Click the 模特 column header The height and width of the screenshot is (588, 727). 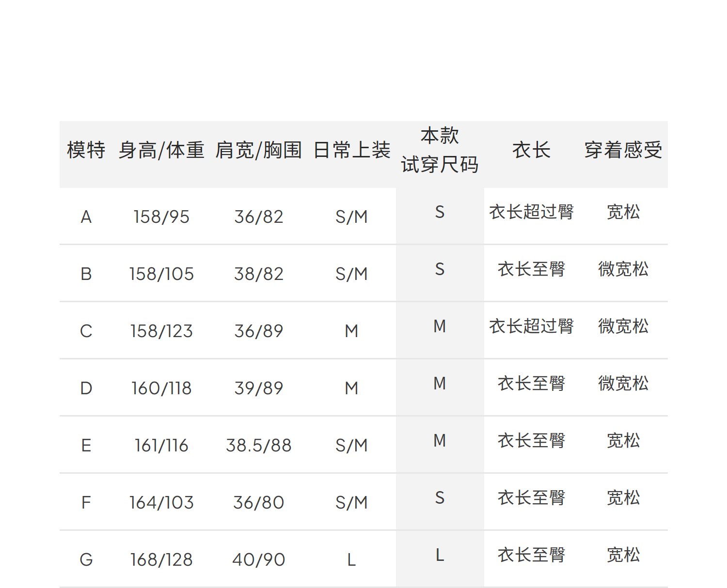tap(86, 150)
